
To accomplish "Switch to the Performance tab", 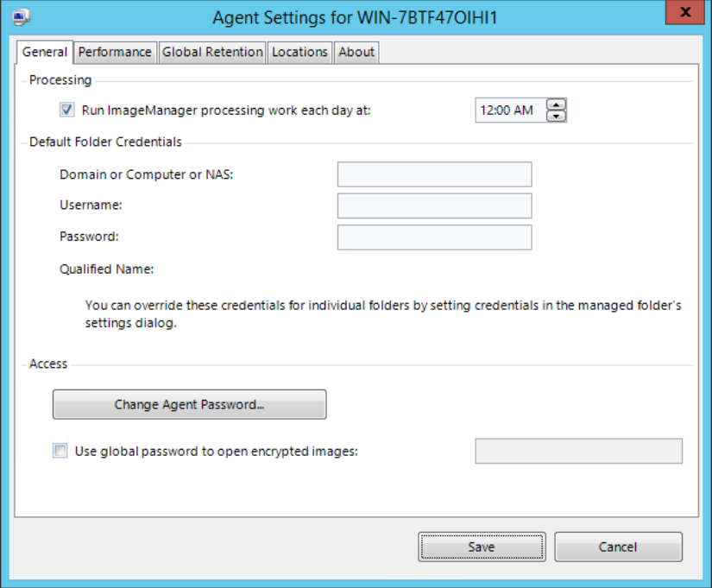I will 115,52.
